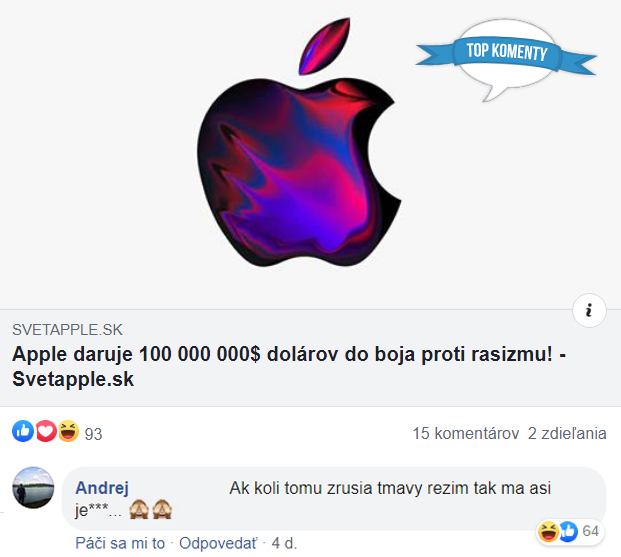Screen dimensions: 621x557
Task: Open Andrej's profile picture
Action: [33, 488]
